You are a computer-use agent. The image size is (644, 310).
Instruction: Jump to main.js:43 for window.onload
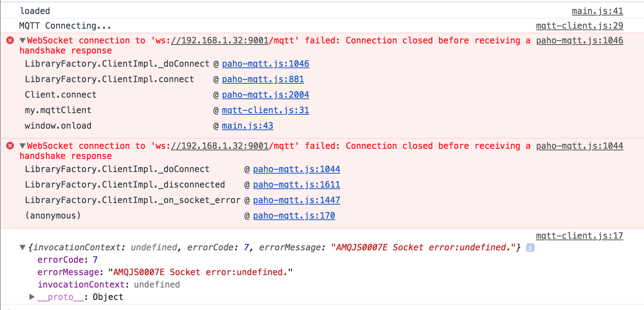point(247,126)
